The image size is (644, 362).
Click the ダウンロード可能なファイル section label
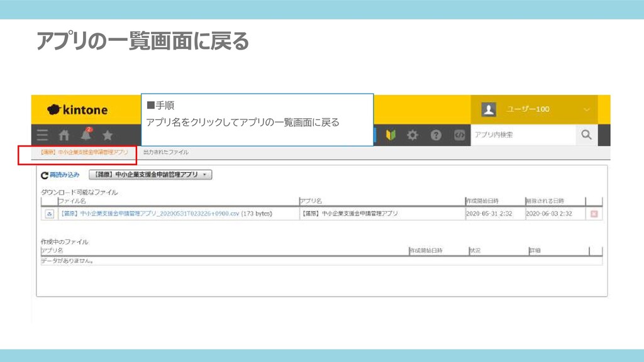[79, 192]
